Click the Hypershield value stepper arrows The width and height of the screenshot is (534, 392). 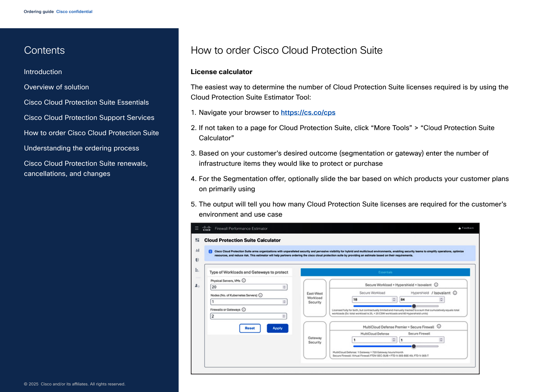(441, 299)
